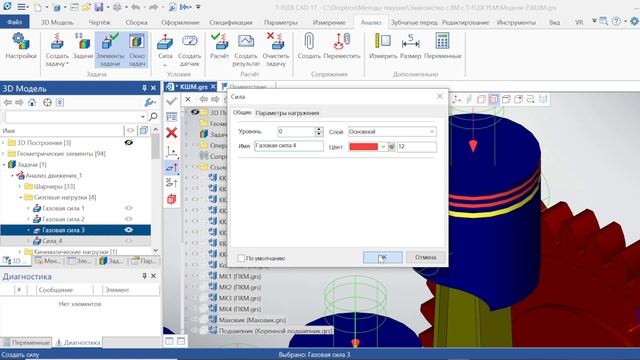Click the red Цвет swatch
The width and height of the screenshot is (640, 360).
pyautogui.click(x=364, y=147)
